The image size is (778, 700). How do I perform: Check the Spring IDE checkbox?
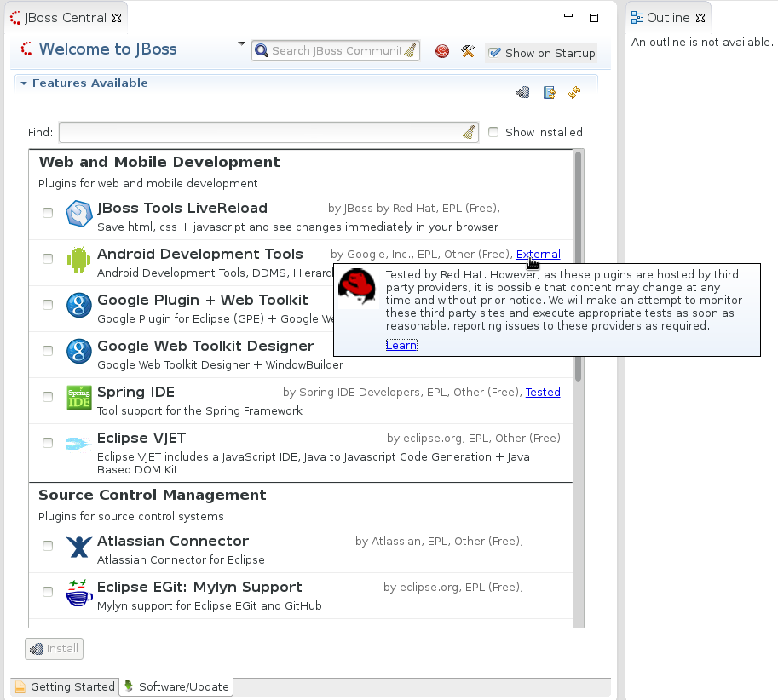coord(48,397)
